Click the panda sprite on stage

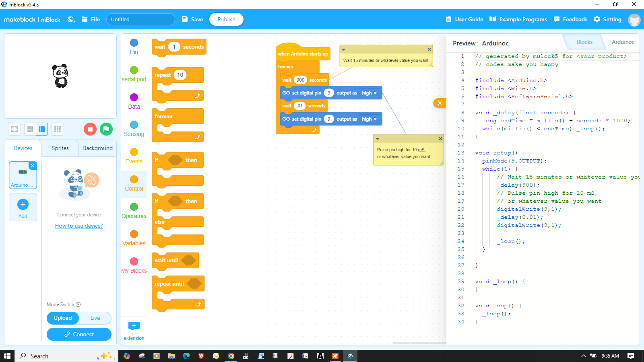pos(61,76)
